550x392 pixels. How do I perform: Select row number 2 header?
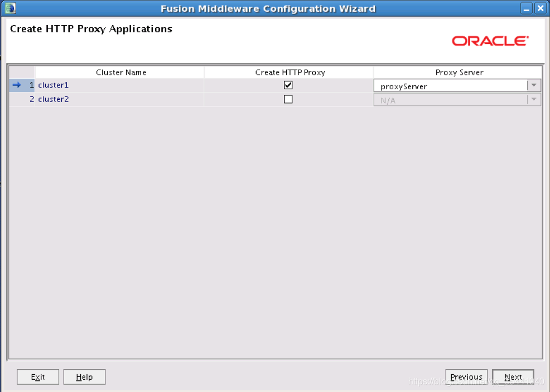(x=22, y=99)
